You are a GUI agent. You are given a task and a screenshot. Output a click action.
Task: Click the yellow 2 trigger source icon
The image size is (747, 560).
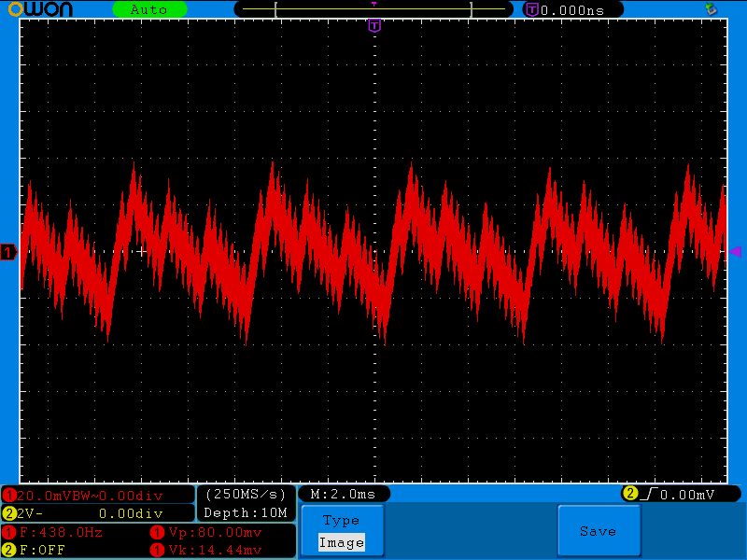pyautogui.click(x=629, y=494)
